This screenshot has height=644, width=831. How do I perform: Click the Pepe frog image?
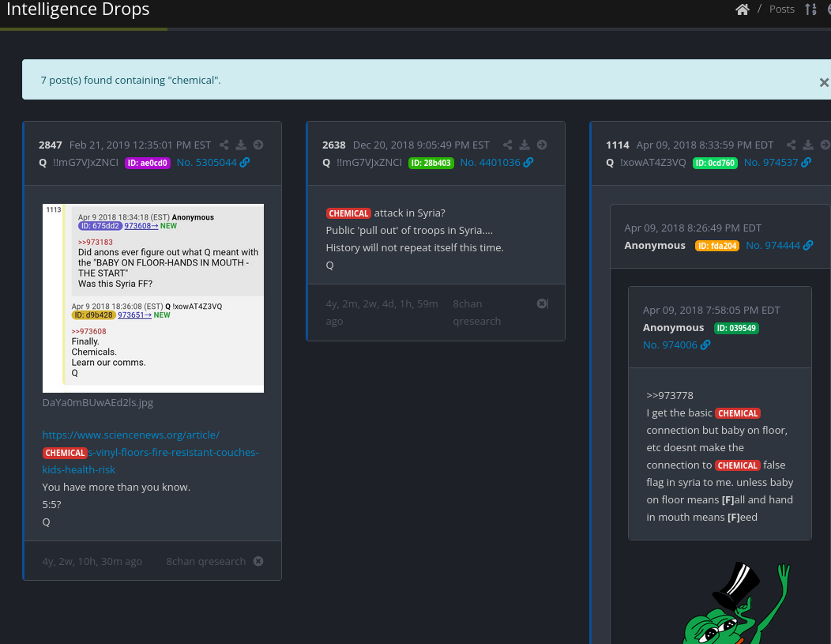[737, 603]
